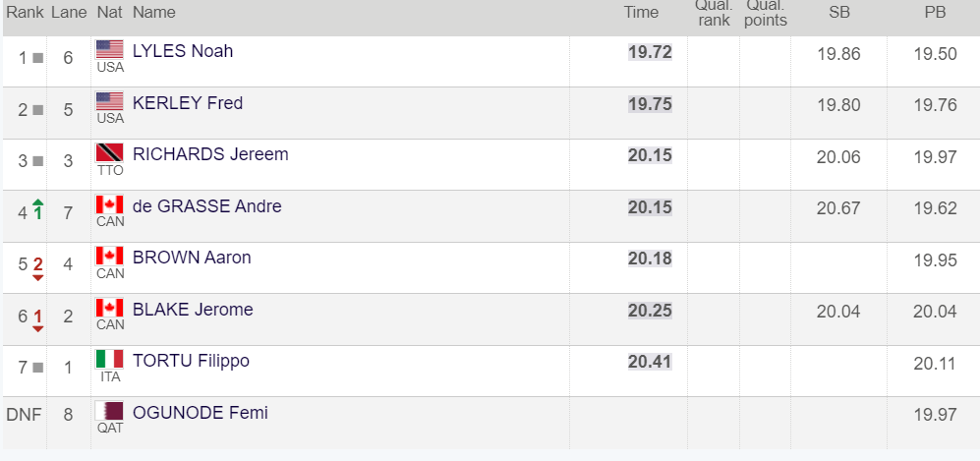Click the Qatar flag beside OGUNODE Femi
The image size is (980, 461).
[109, 411]
